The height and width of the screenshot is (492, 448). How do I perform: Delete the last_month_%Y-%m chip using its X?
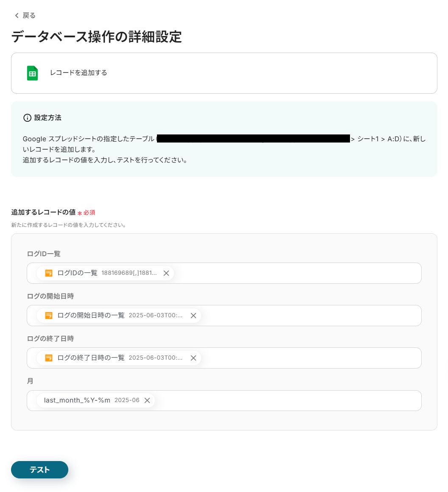[147, 400]
